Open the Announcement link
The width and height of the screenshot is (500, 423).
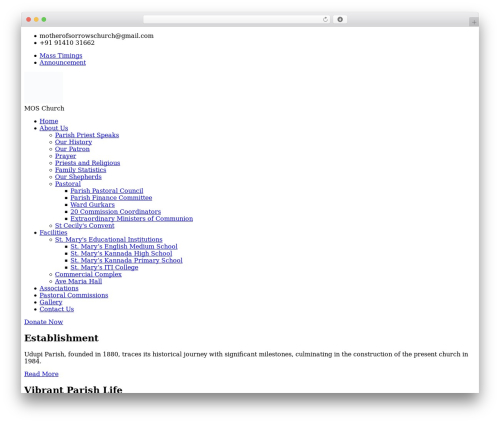(x=63, y=63)
